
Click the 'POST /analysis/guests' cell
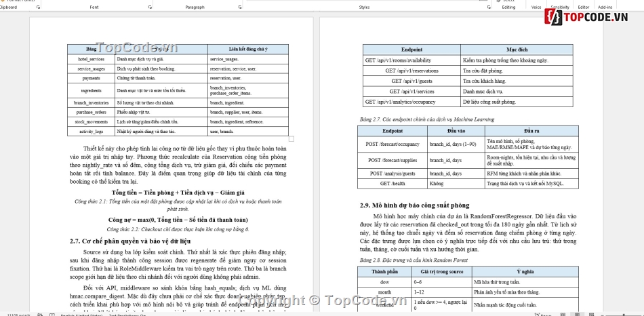393,174
